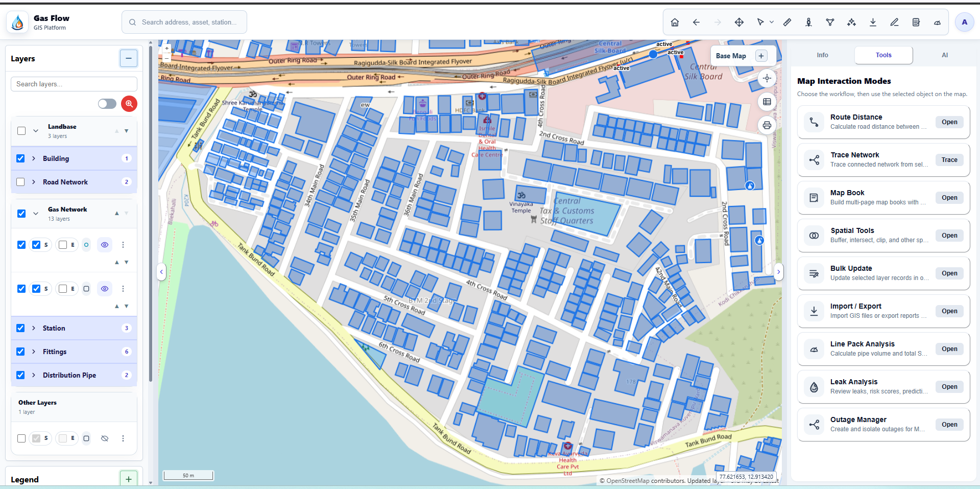Viewport: 980px width, 489px height.
Task: Open options menu for circle-symbol gas layer
Action: [x=123, y=245]
